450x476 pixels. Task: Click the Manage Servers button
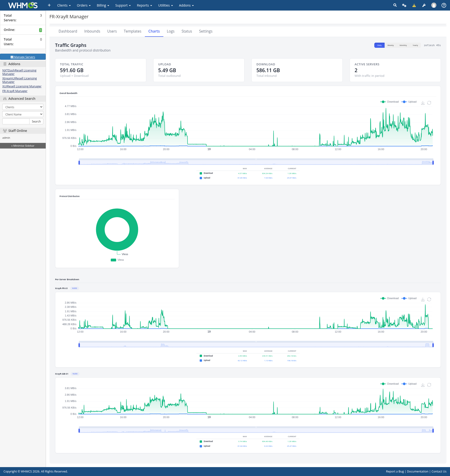(23, 57)
